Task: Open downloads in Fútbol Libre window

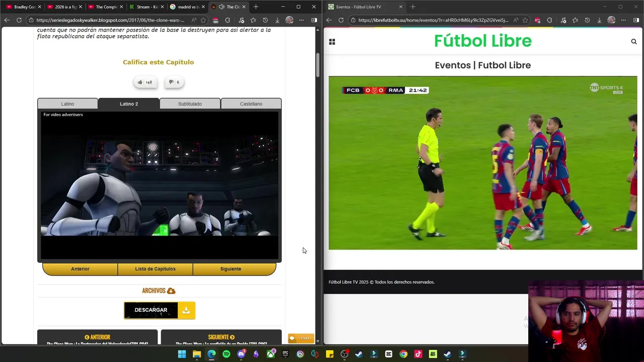Action: pos(599,20)
